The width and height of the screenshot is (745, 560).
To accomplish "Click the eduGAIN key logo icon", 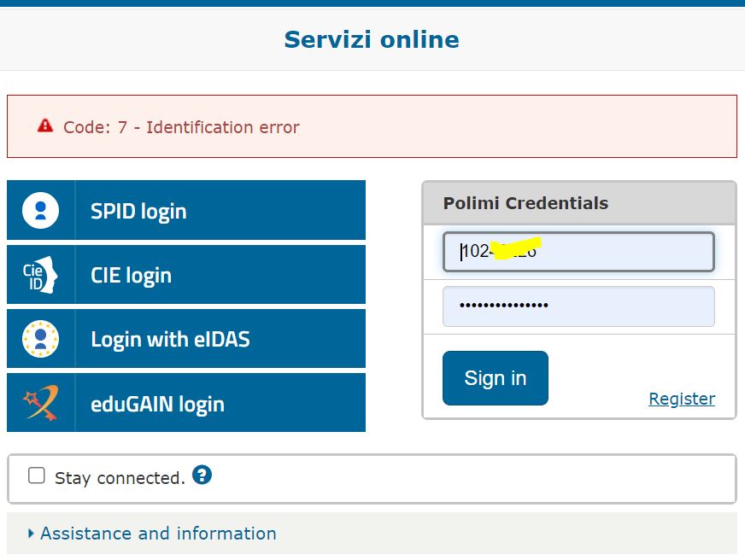I will pos(40,403).
